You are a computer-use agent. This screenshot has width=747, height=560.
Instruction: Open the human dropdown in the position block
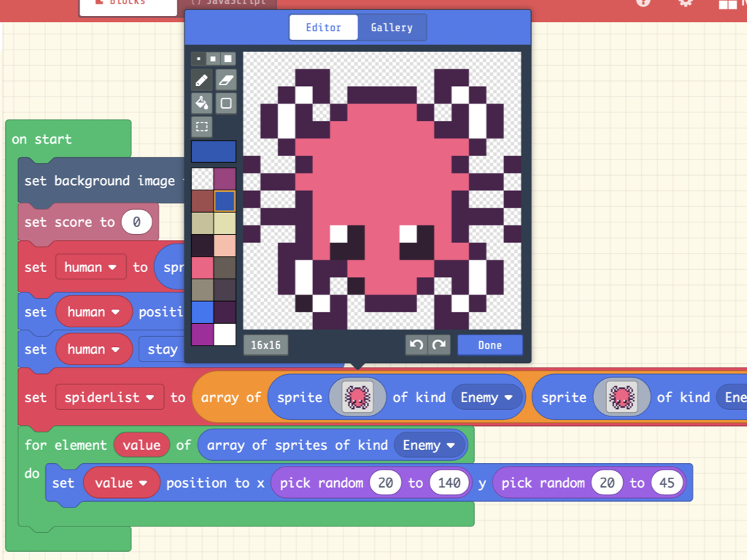(x=93, y=312)
